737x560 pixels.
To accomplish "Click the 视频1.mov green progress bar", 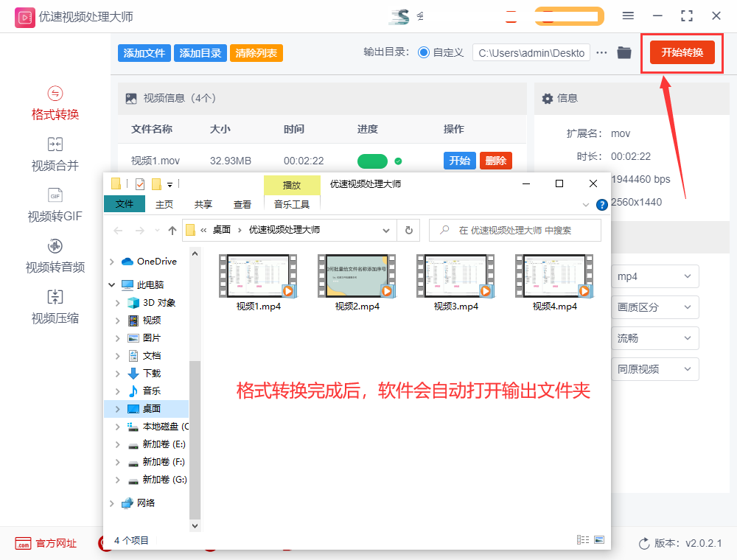I will point(372,161).
